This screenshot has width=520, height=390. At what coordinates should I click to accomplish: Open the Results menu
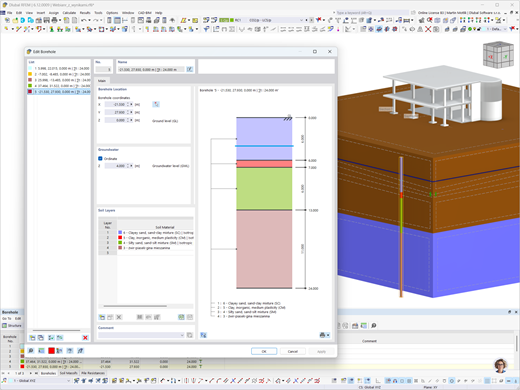tap(85, 13)
